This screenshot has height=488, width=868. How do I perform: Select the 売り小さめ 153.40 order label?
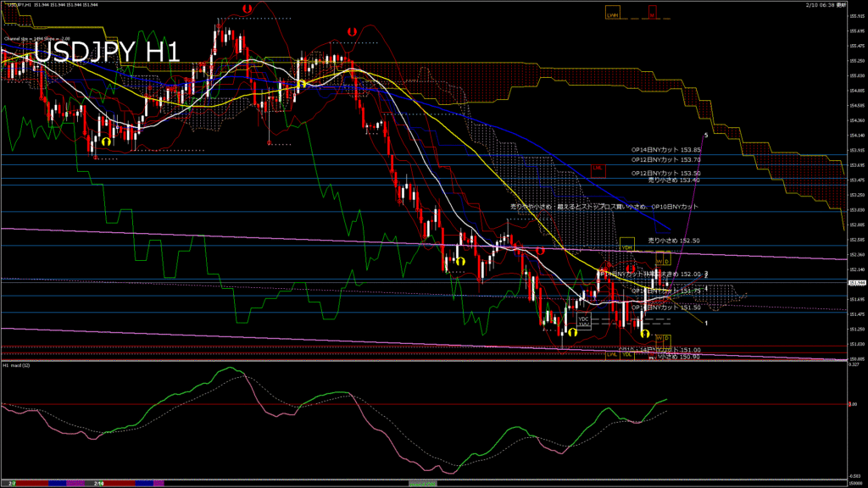pyautogui.click(x=674, y=180)
